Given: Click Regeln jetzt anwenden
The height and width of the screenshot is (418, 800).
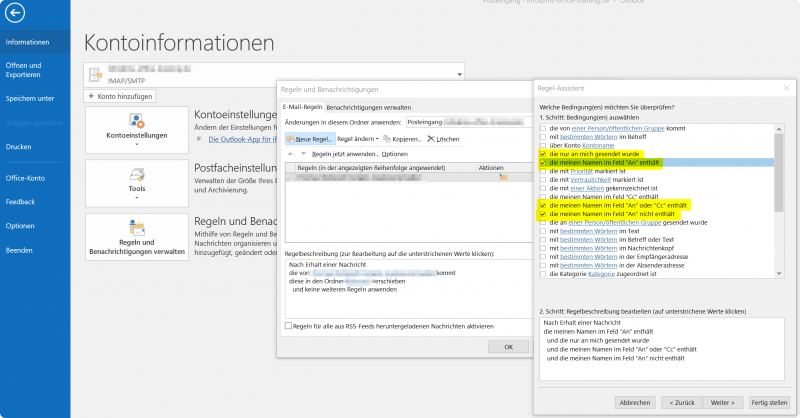Looking at the screenshot, I should [x=345, y=154].
